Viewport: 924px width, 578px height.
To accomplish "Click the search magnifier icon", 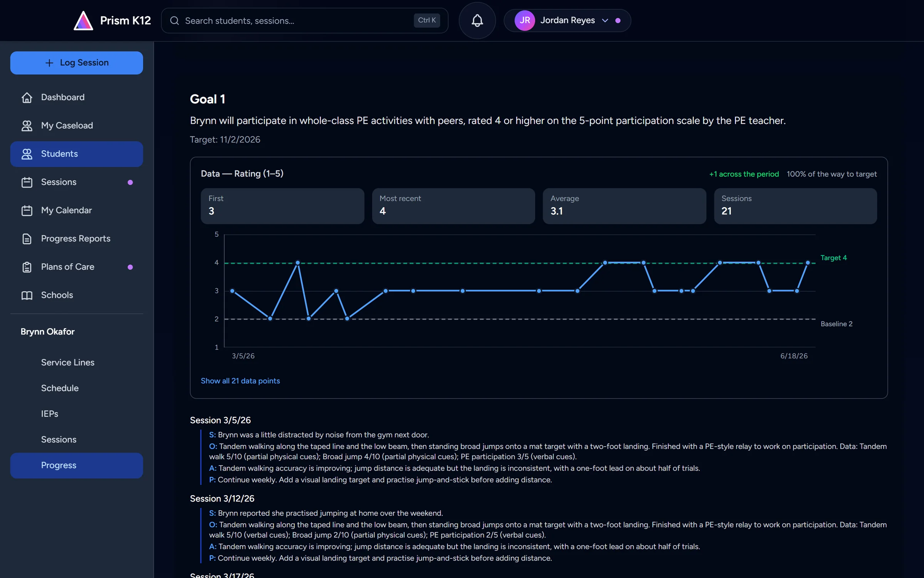I will [x=174, y=20].
